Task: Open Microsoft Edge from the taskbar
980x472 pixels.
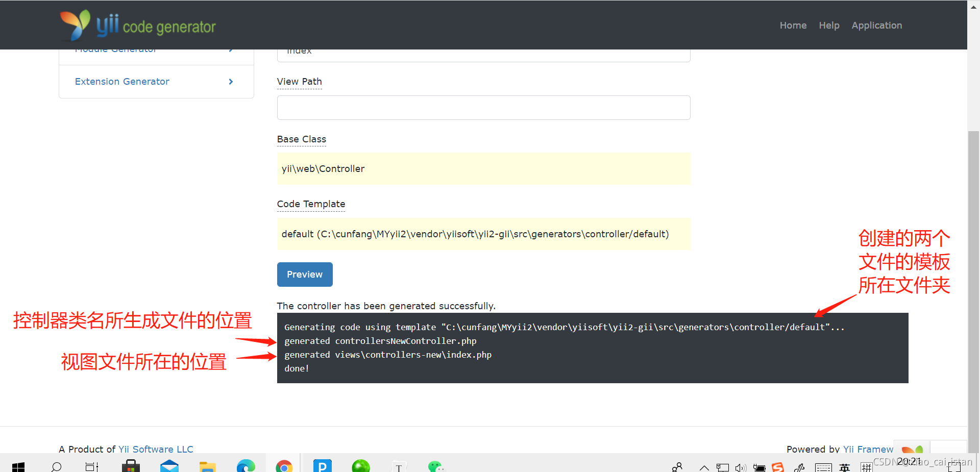Action: click(246, 466)
